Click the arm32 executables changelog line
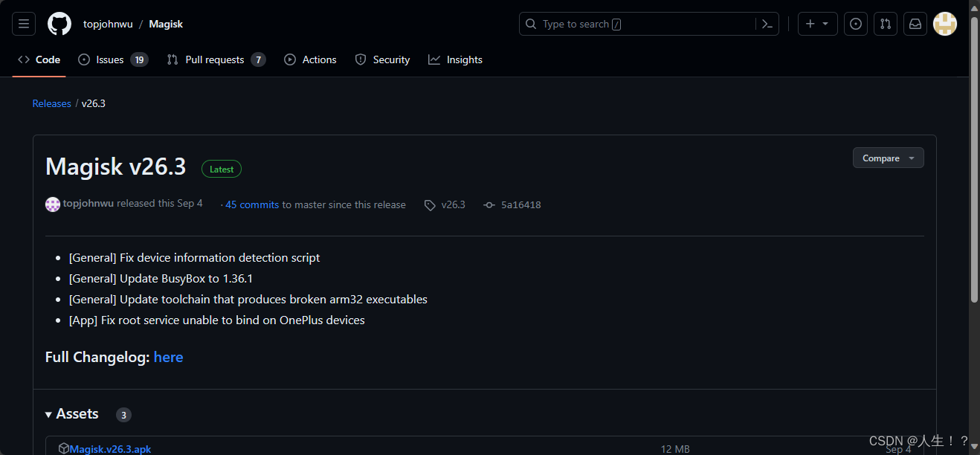The width and height of the screenshot is (980, 455). coord(248,300)
